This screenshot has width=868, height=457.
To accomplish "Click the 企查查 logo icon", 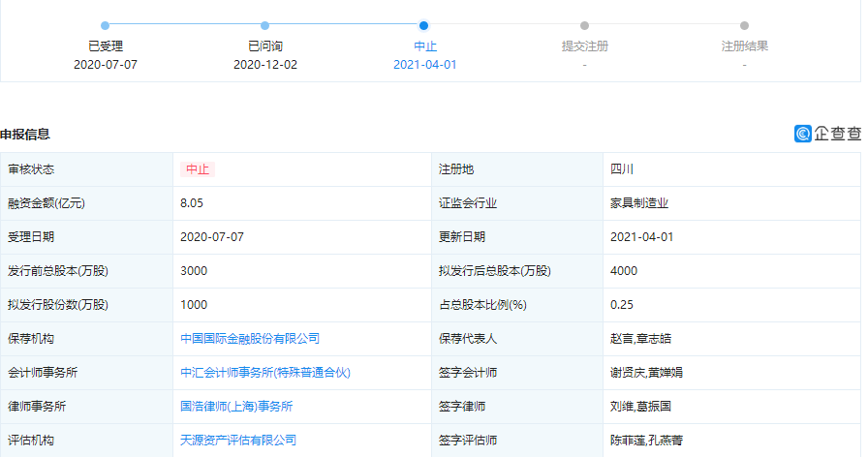I will 803,135.
